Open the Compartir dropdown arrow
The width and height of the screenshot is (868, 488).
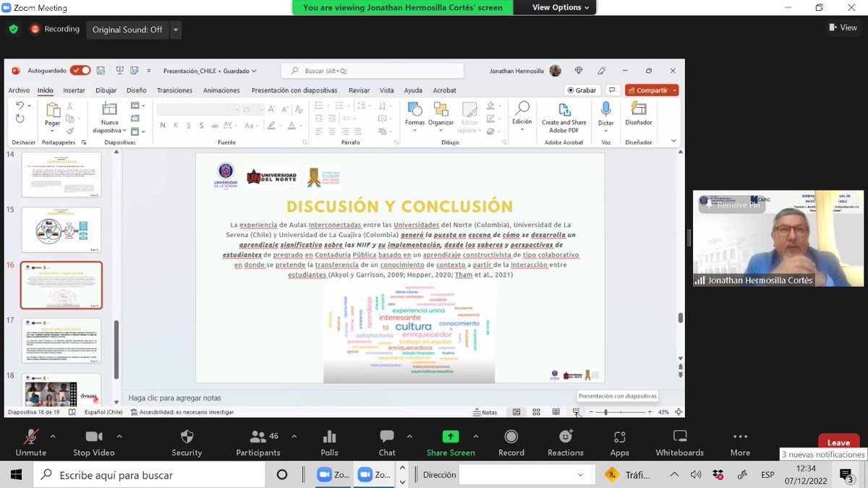(x=674, y=90)
